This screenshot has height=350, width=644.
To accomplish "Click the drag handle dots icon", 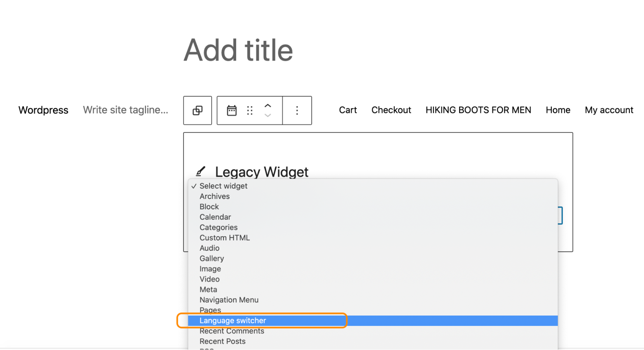I will coord(250,110).
